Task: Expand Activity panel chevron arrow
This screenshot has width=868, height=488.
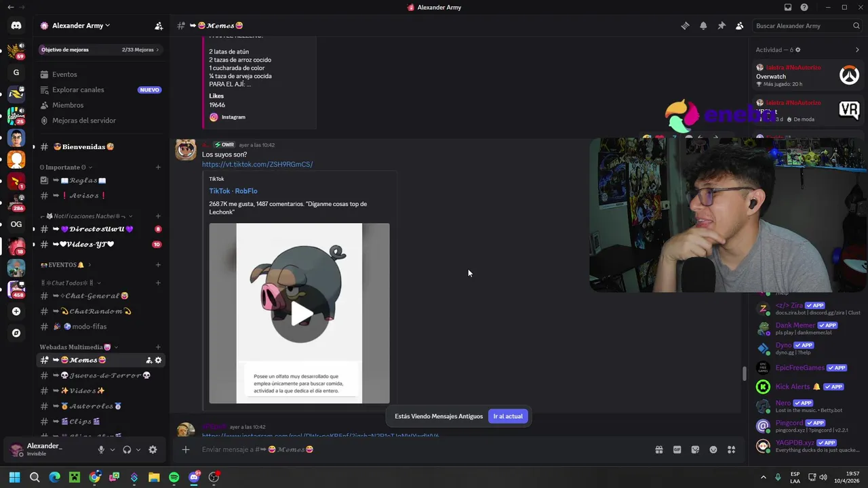Action: (x=857, y=49)
